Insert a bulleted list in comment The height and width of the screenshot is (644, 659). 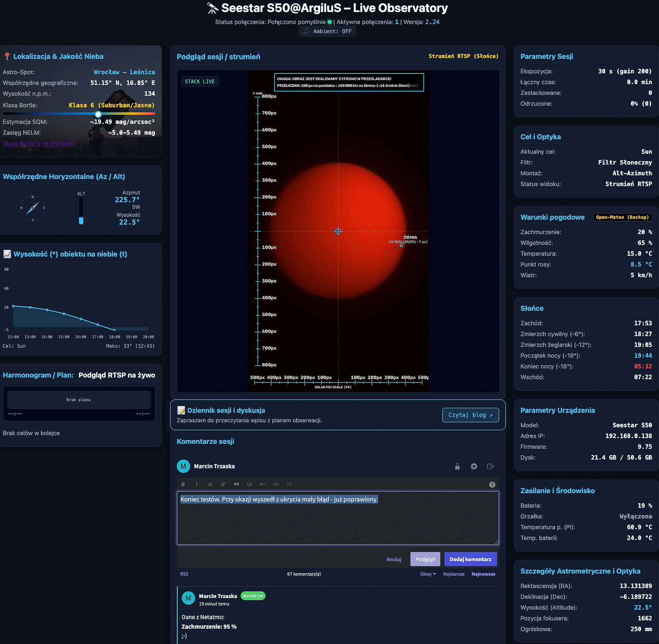[276, 484]
